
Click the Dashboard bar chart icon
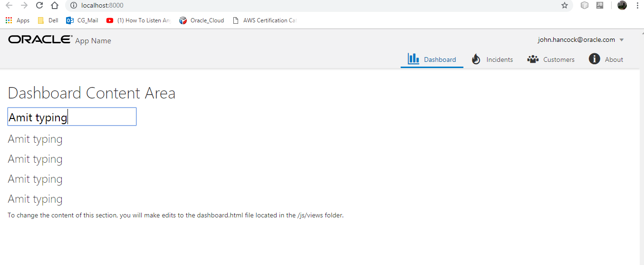[413, 59]
